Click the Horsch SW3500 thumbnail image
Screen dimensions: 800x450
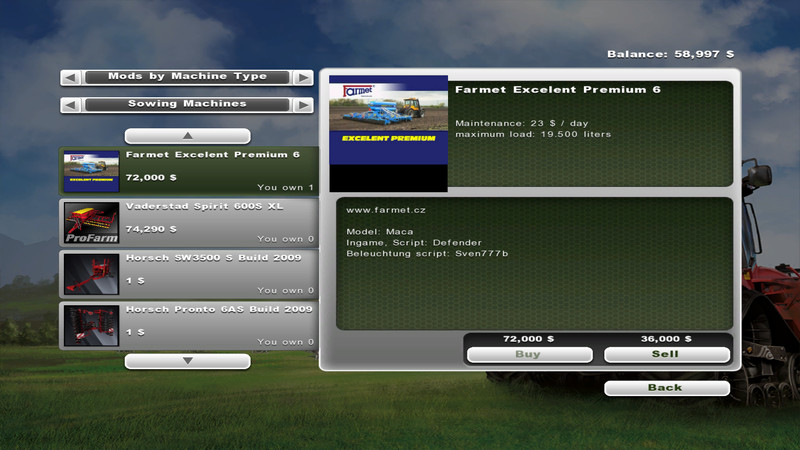(91, 274)
